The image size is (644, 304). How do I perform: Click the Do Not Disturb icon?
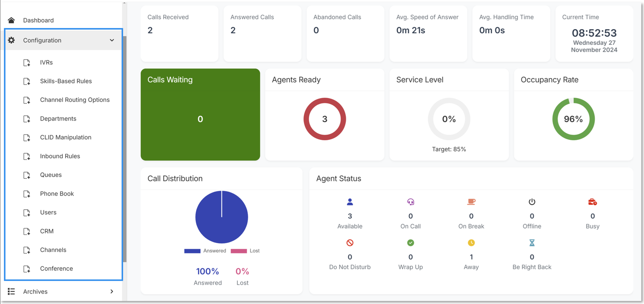(350, 243)
